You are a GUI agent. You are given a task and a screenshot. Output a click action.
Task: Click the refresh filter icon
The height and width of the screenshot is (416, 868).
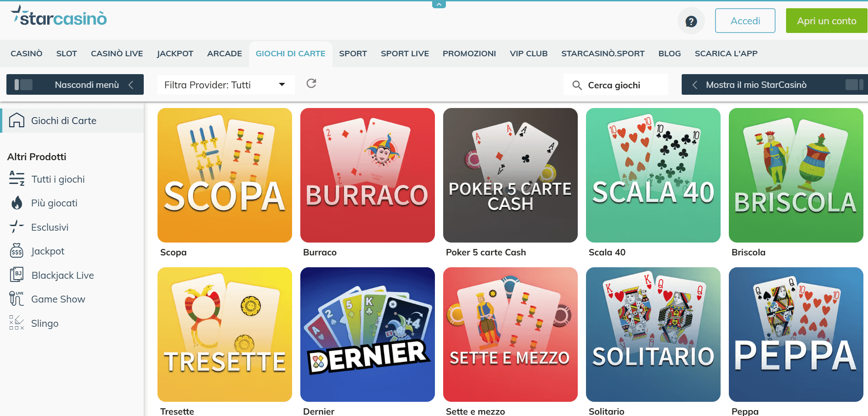click(x=311, y=83)
